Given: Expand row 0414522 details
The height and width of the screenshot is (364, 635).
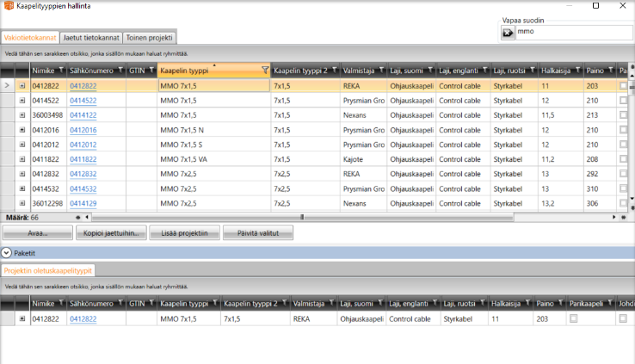Looking at the screenshot, I should click(22, 101).
